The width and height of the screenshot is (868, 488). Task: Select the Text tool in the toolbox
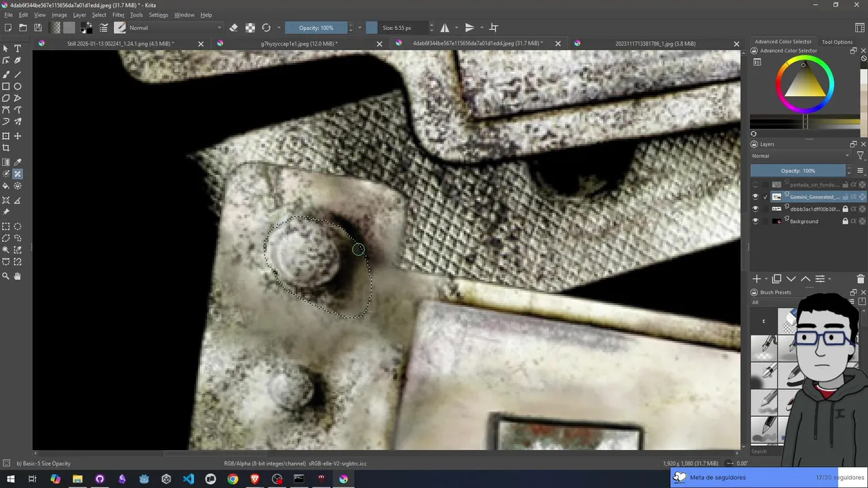18,49
